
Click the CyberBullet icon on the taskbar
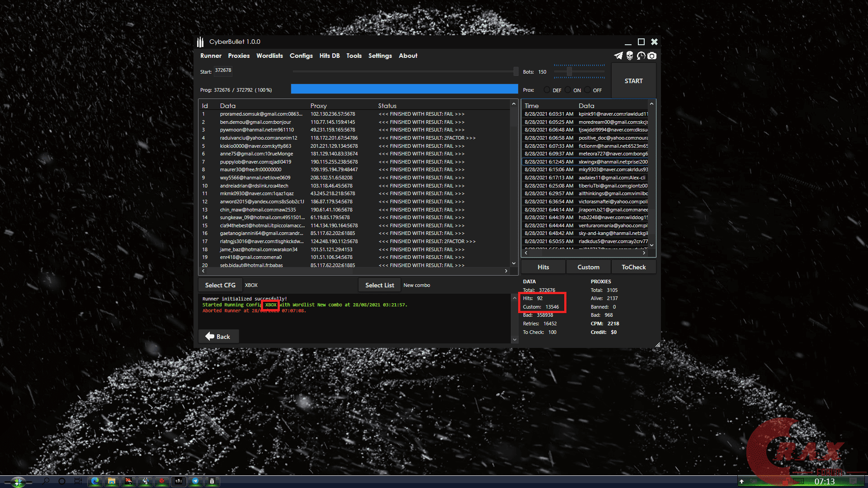[x=212, y=482]
